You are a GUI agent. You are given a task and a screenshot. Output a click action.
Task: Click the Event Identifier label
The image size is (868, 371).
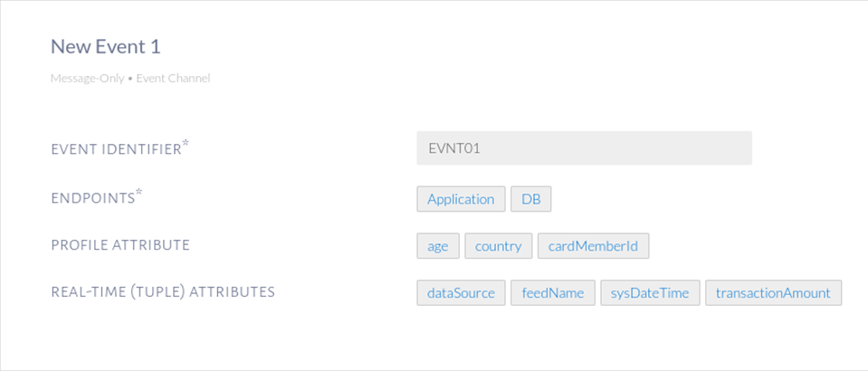click(x=116, y=149)
